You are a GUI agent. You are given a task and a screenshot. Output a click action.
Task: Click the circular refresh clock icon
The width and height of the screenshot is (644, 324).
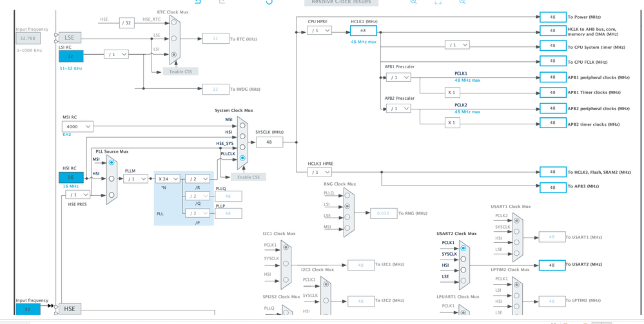coord(269,1)
